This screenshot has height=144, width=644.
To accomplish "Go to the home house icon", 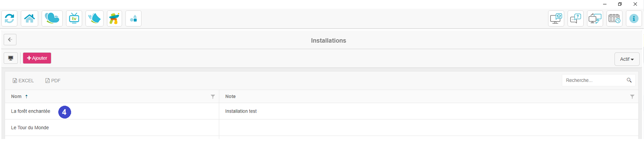I will pyautogui.click(x=30, y=18).
